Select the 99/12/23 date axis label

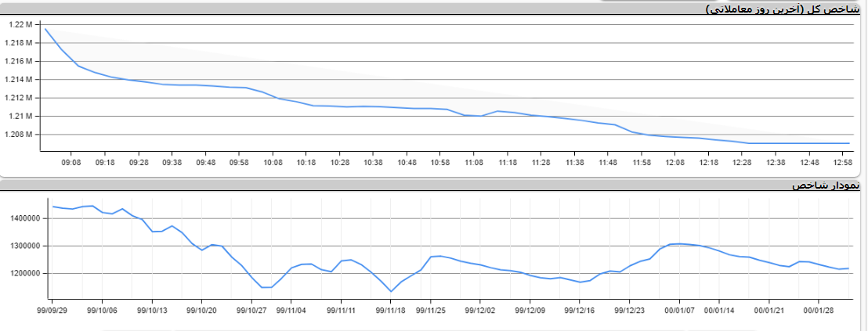point(629,309)
